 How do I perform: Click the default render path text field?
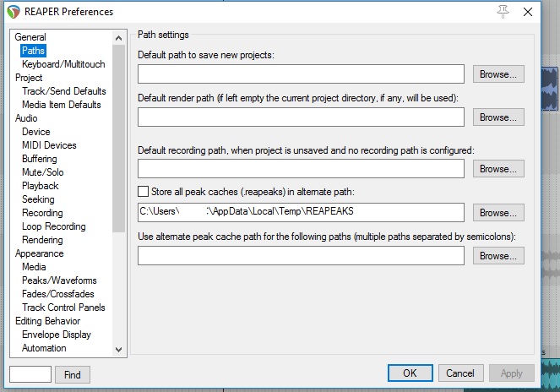pos(301,117)
